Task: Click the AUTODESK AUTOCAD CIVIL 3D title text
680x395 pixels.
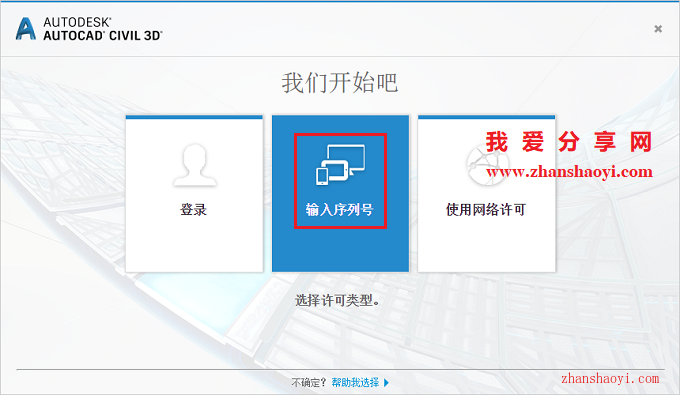Action: (x=103, y=29)
